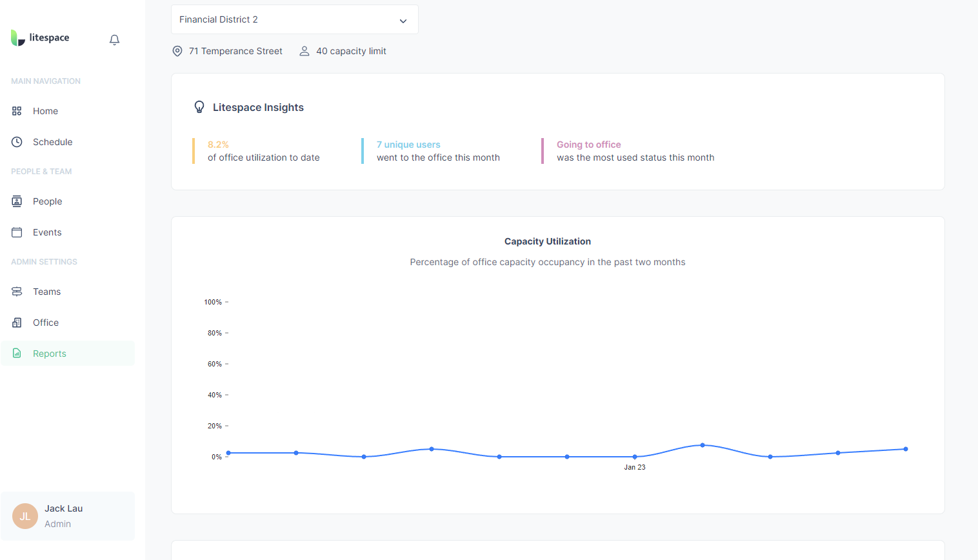978x560 pixels.
Task: Click the location pin beside 71 Temperance Street
Action: coord(177,50)
